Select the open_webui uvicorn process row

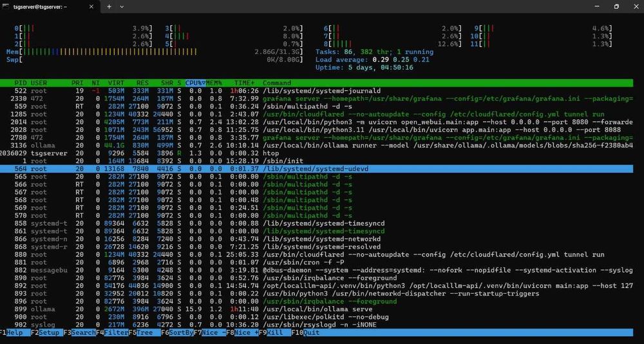click(316, 122)
